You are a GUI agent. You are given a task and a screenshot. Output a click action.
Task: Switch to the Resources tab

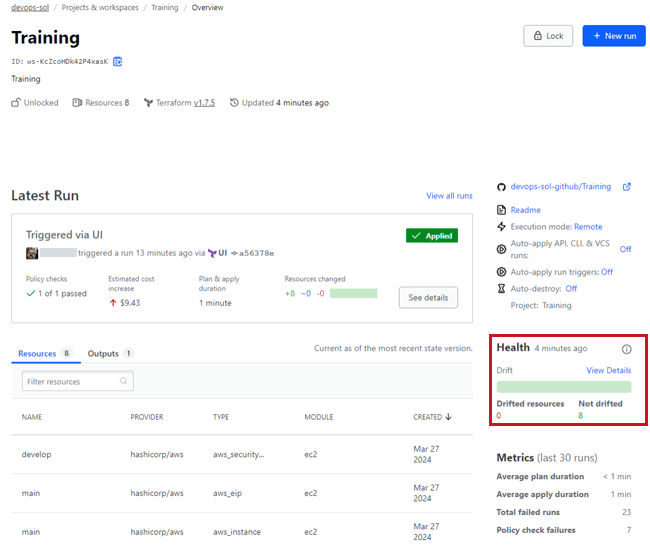(46, 353)
